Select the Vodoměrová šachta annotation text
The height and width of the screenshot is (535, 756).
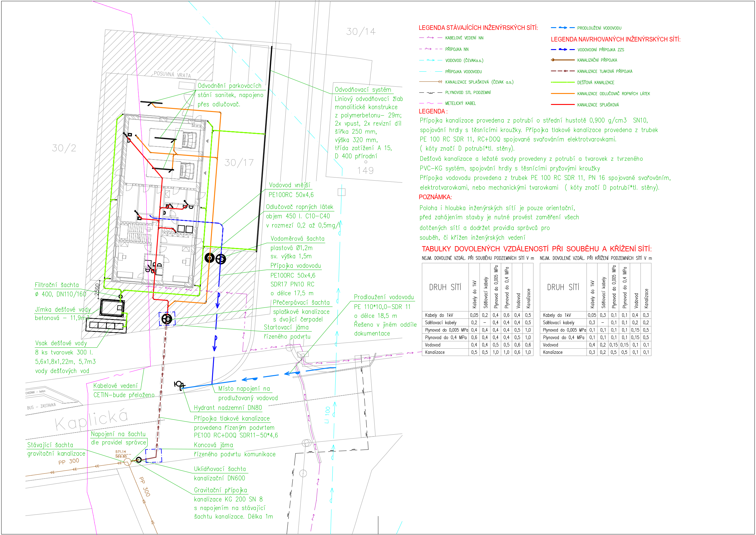[297, 239]
